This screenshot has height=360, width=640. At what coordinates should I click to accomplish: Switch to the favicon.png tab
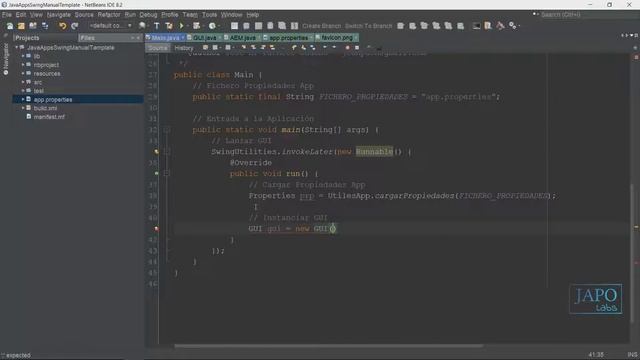click(x=337, y=38)
